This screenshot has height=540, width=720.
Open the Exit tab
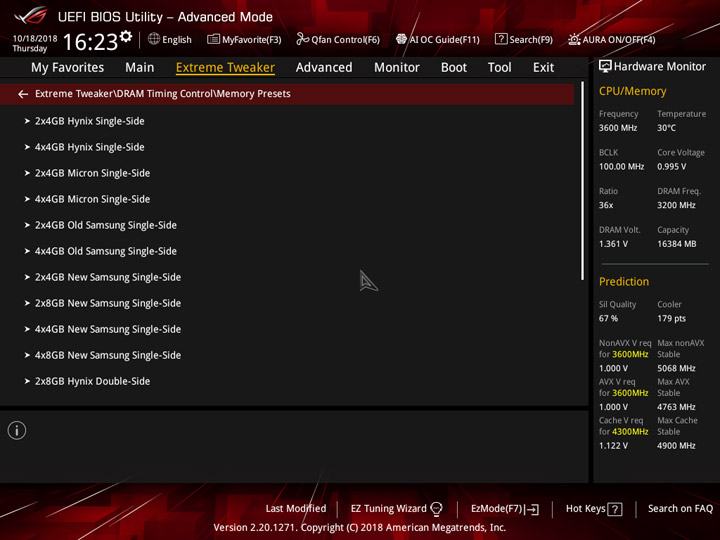543,68
